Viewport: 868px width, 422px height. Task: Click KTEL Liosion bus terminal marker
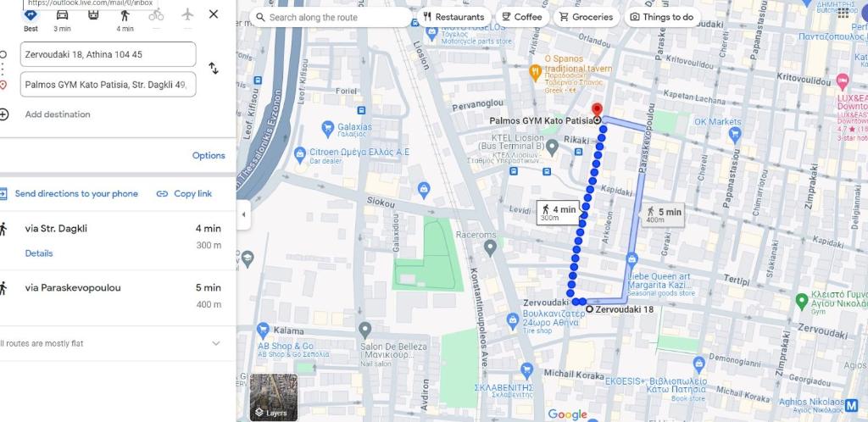[x=551, y=147]
